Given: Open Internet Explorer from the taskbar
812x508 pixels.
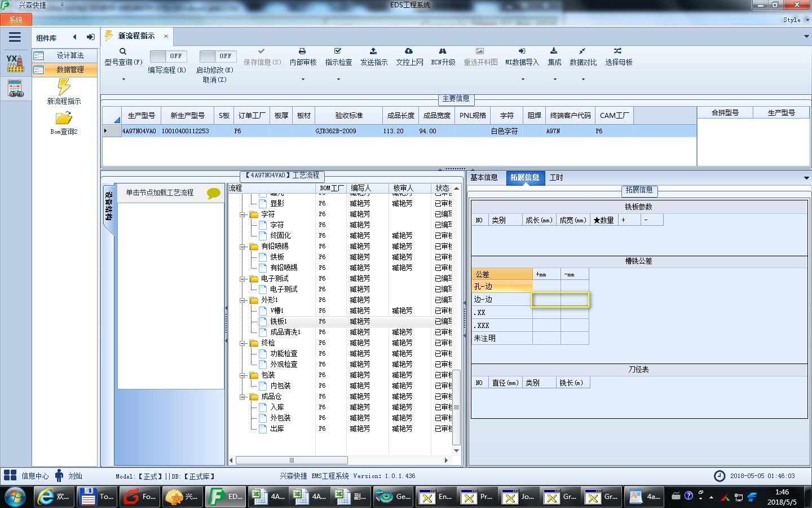Looking at the screenshot, I should (x=53, y=497).
